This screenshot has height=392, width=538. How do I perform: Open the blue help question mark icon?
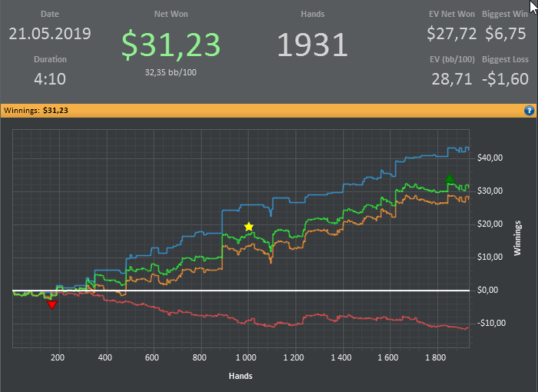pyautogui.click(x=529, y=111)
